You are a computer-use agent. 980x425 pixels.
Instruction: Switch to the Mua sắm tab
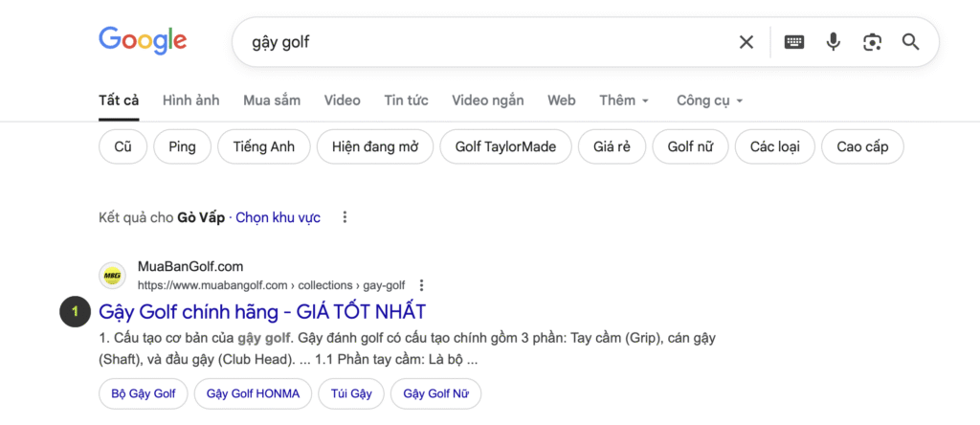pyautogui.click(x=272, y=101)
